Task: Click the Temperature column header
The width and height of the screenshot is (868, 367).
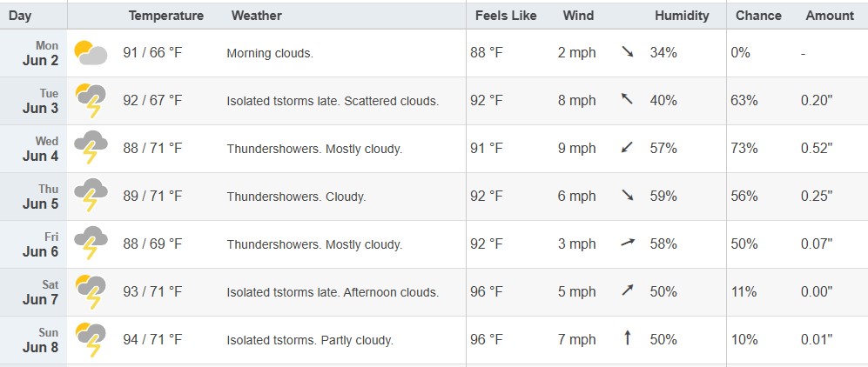Action: point(166,16)
